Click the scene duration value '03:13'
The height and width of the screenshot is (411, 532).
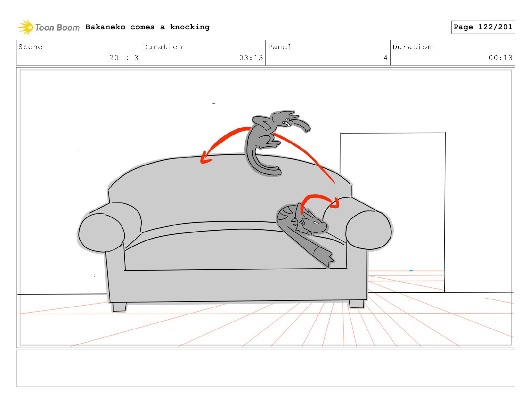coord(251,58)
